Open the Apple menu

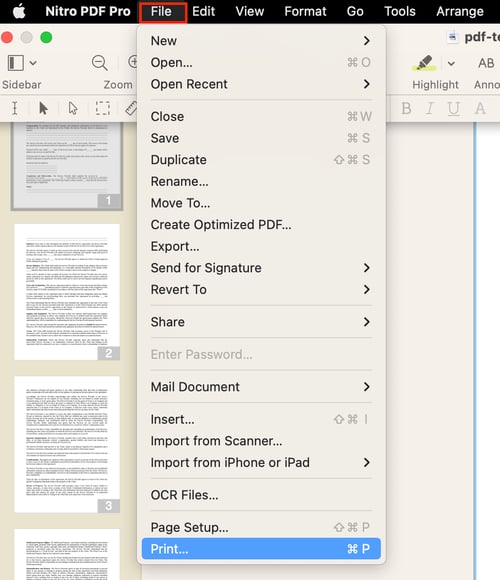19,11
